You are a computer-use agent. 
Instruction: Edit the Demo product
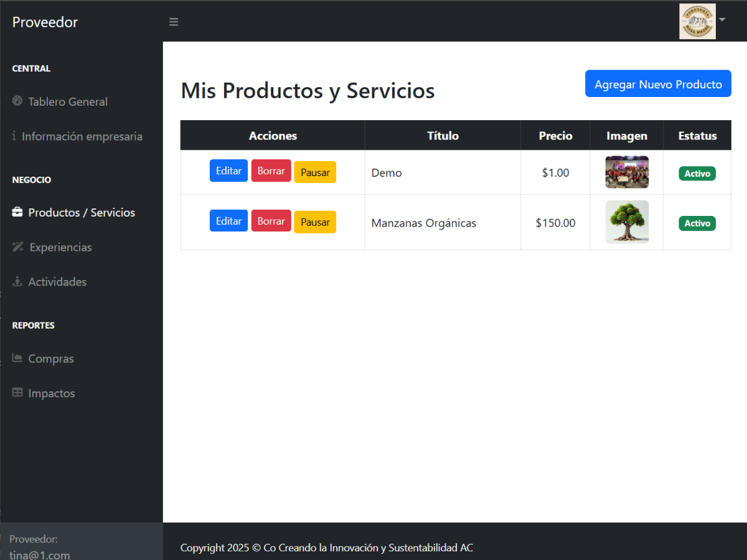228,171
